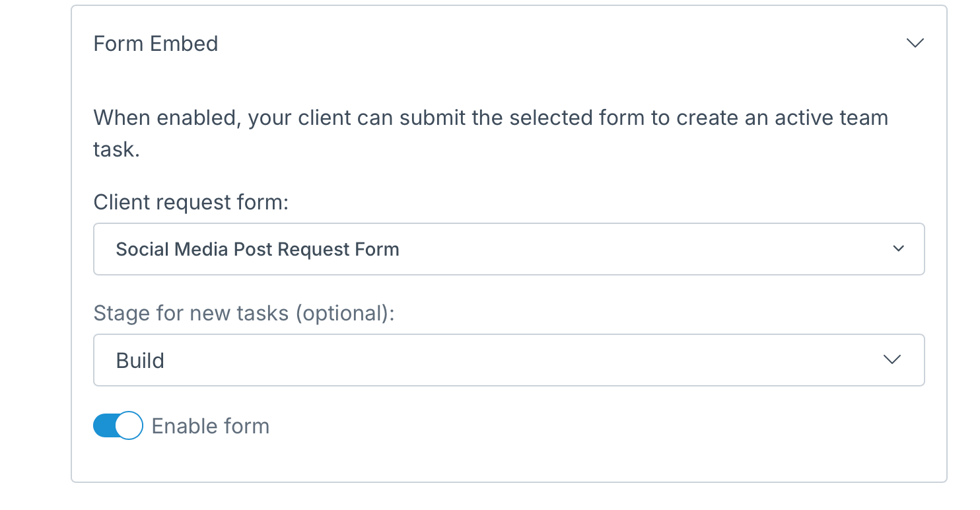Click the Enable form label

pyautogui.click(x=211, y=426)
